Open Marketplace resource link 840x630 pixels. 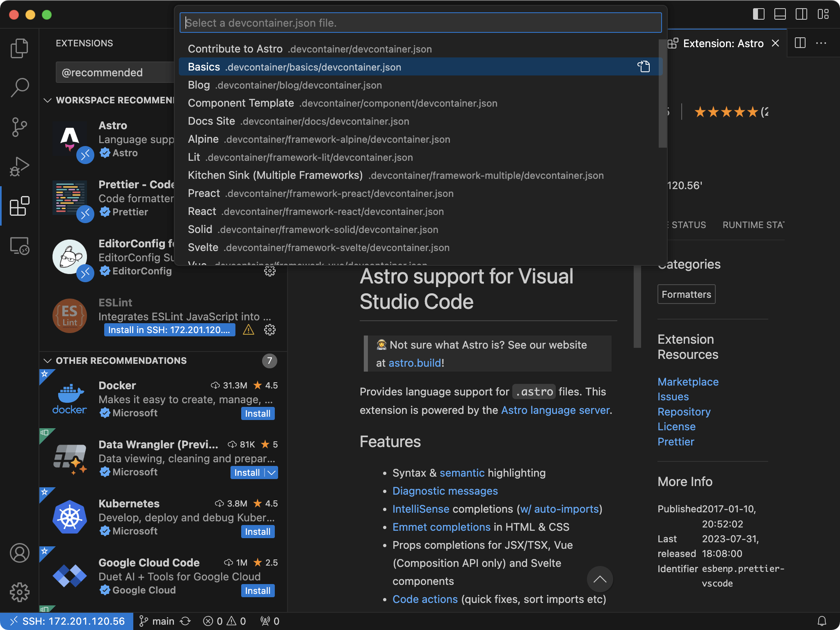coord(688,382)
